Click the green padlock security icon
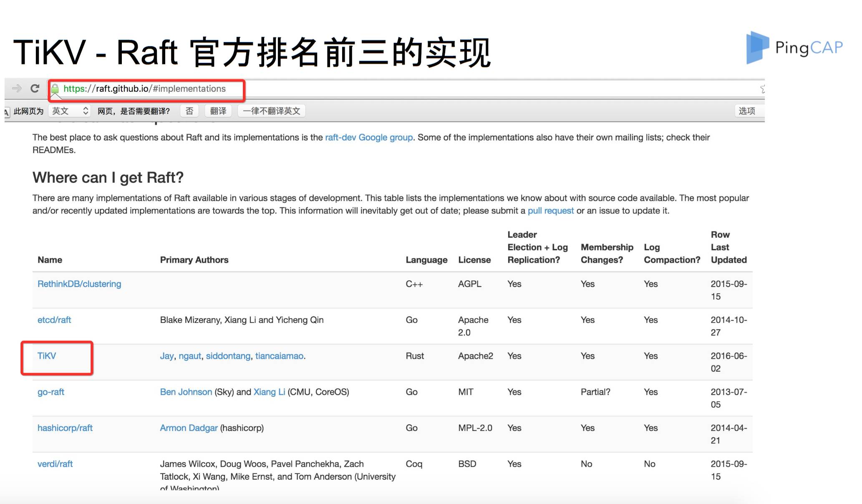862x504 pixels. (55, 89)
